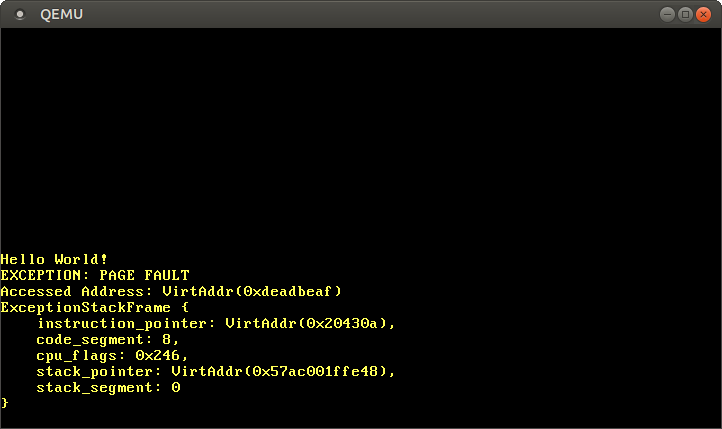Image resolution: width=722 pixels, height=429 pixels.
Task: Click the QEMU window menu icon
Action: [x=20, y=14]
